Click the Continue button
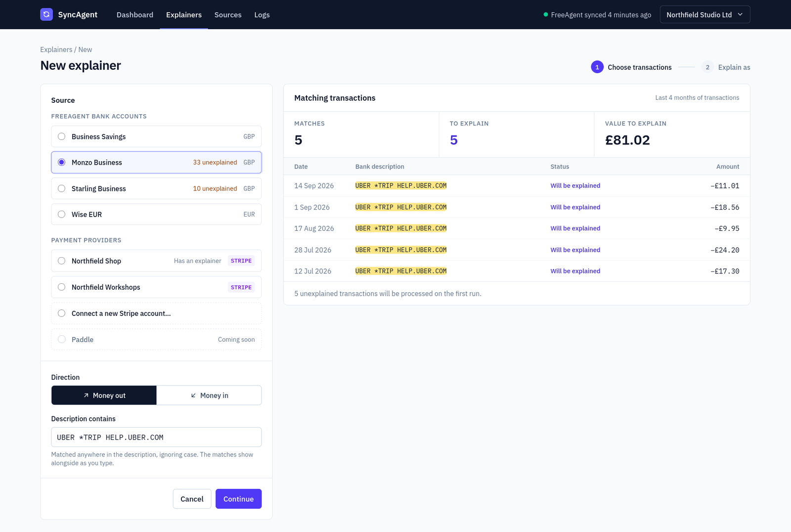Image resolution: width=791 pixels, height=532 pixels. tap(238, 499)
